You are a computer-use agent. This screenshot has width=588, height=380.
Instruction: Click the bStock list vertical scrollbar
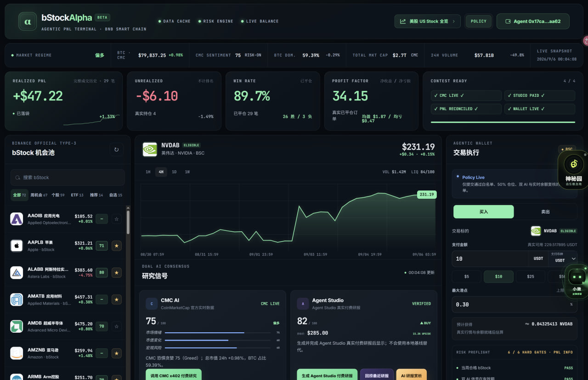coord(128,223)
